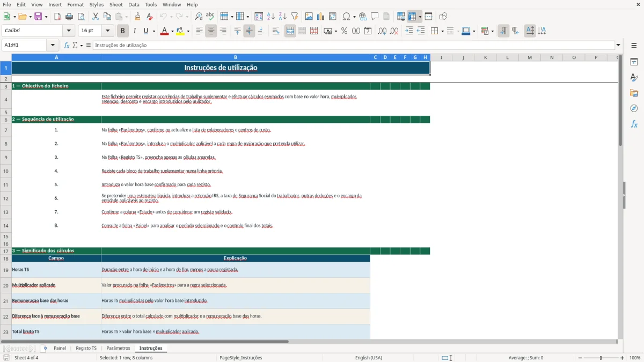The image size is (644, 362).
Task: Expand the Name Box dropdown
Action: tap(53, 45)
